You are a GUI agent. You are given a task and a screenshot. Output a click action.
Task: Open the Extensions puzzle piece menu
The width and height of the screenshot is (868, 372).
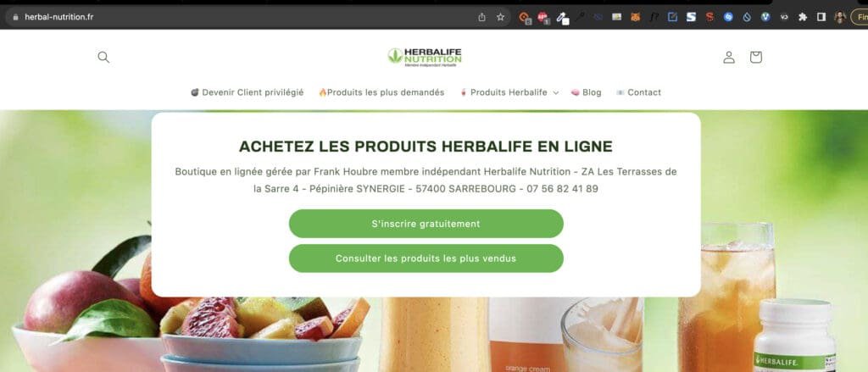pyautogui.click(x=802, y=17)
